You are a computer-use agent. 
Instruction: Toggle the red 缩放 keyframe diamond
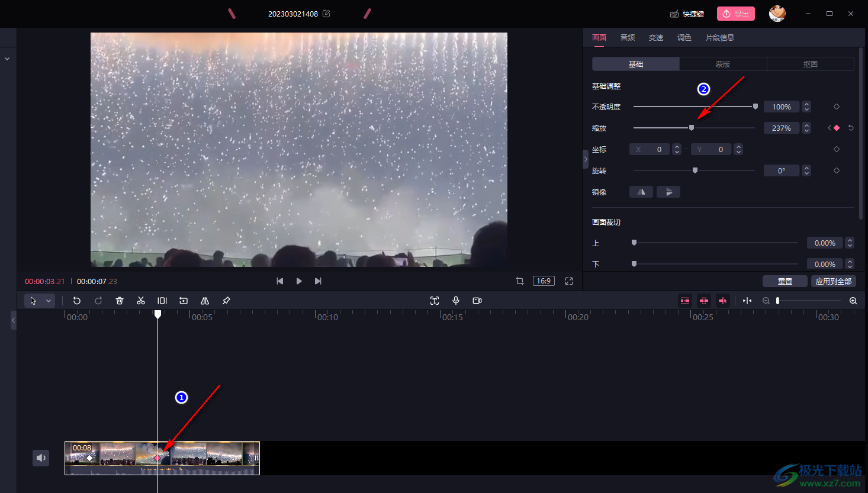pos(837,128)
